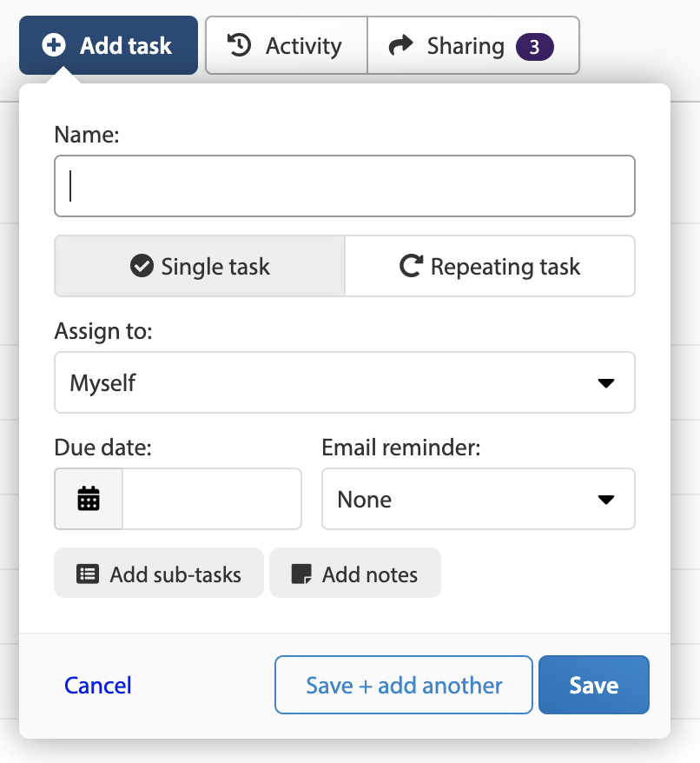This screenshot has width=700, height=763.
Task: Open the Due date calendar icon
Action: coord(89,499)
